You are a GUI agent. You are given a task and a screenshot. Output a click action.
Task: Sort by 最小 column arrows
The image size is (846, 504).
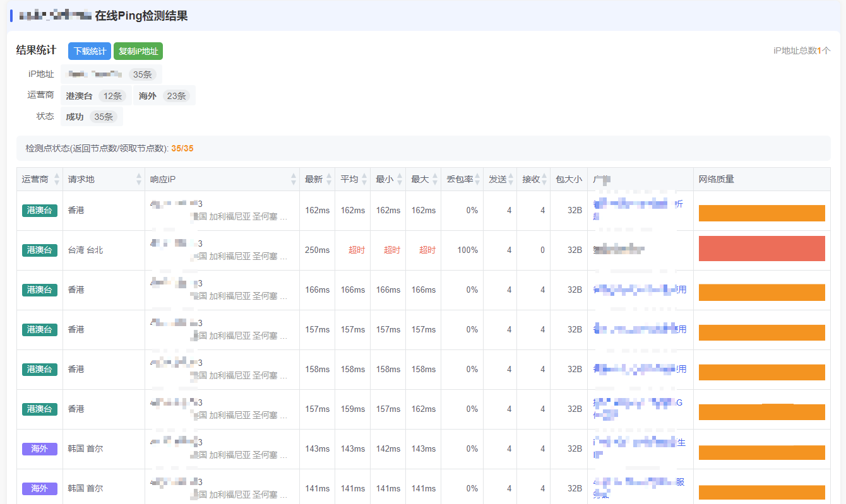coord(400,179)
